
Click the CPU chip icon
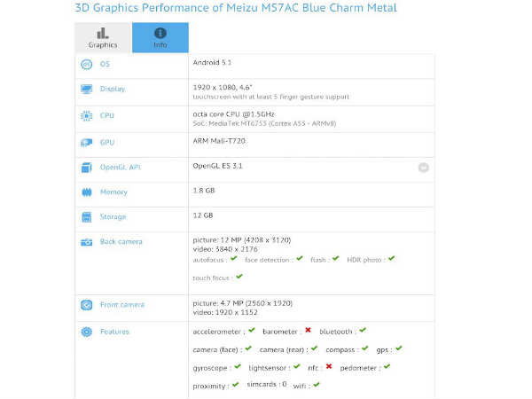click(87, 115)
